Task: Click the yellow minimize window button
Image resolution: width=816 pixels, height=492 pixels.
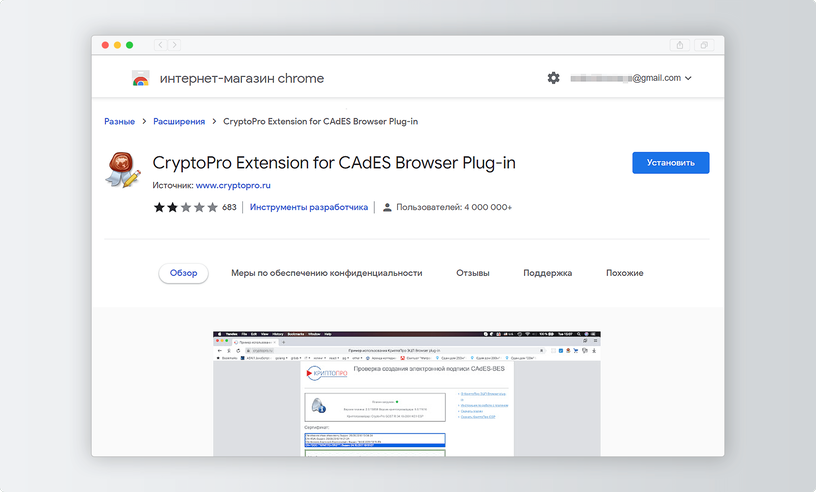Action: pyautogui.click(x=117, y=45)
